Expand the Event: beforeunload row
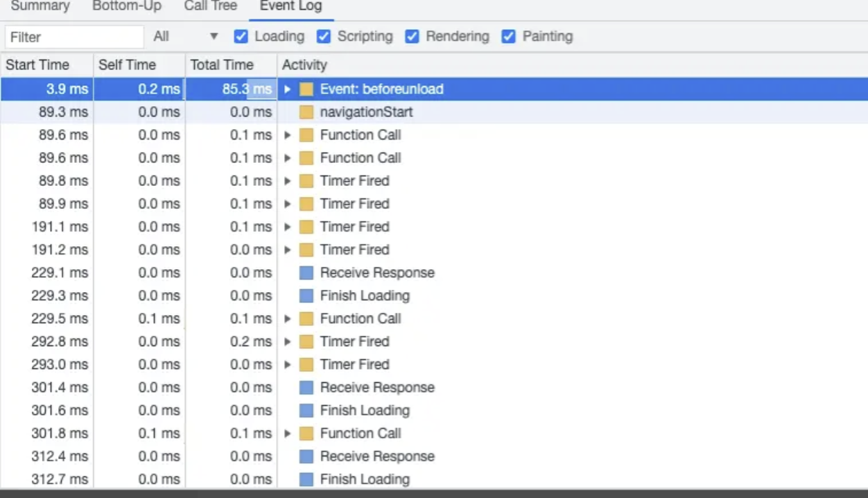Viewport: 868px width, 498px height. click(x=288, y=89)
